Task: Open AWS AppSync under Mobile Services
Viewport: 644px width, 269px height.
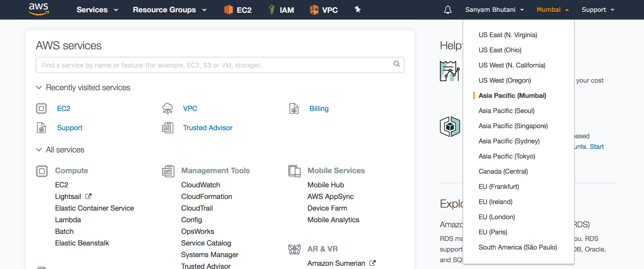Action: click(331, 196)
